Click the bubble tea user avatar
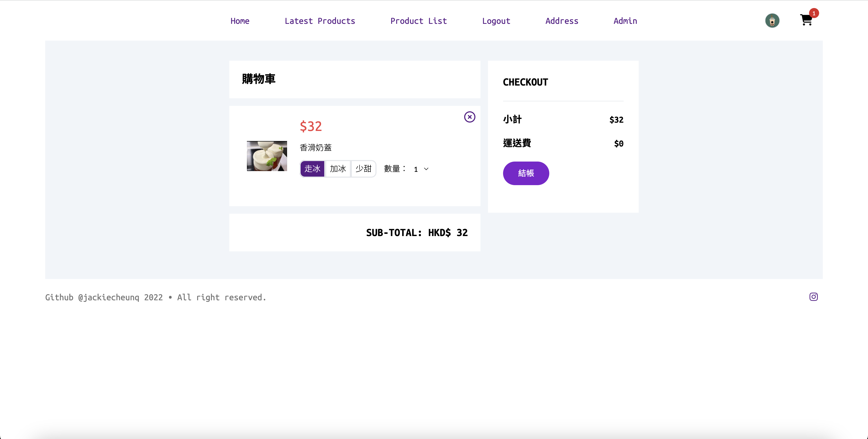Image resolution: width=868 pixels, height=439 pixels. [x=772, y=21]
